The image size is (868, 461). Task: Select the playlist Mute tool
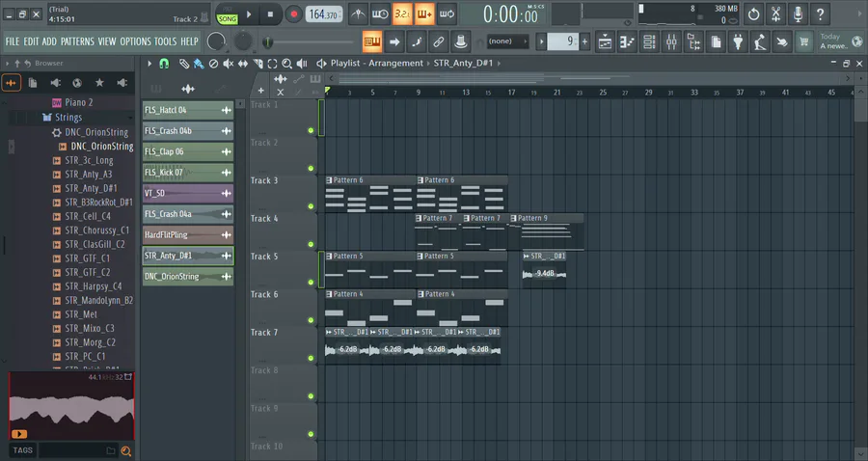click(x=228, y=64)
